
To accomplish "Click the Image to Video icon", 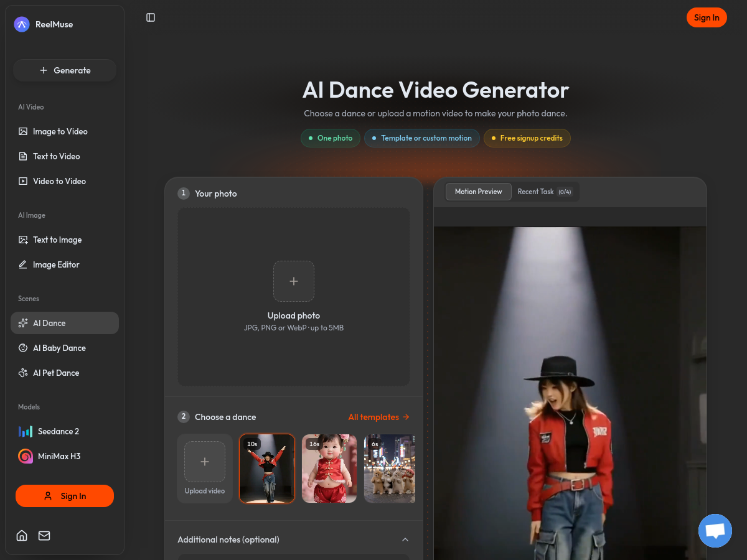I will 23,131.
